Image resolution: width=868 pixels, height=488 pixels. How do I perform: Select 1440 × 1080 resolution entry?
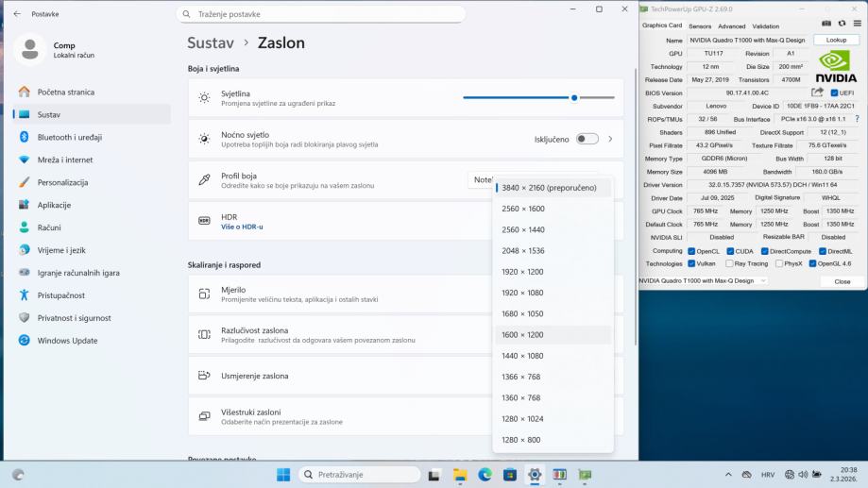[x=553, y=356]
